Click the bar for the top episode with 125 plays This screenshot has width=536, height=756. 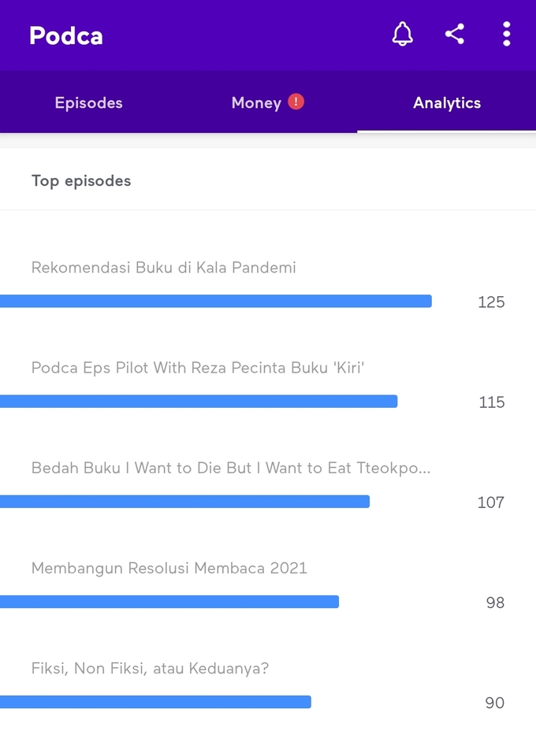216,301
